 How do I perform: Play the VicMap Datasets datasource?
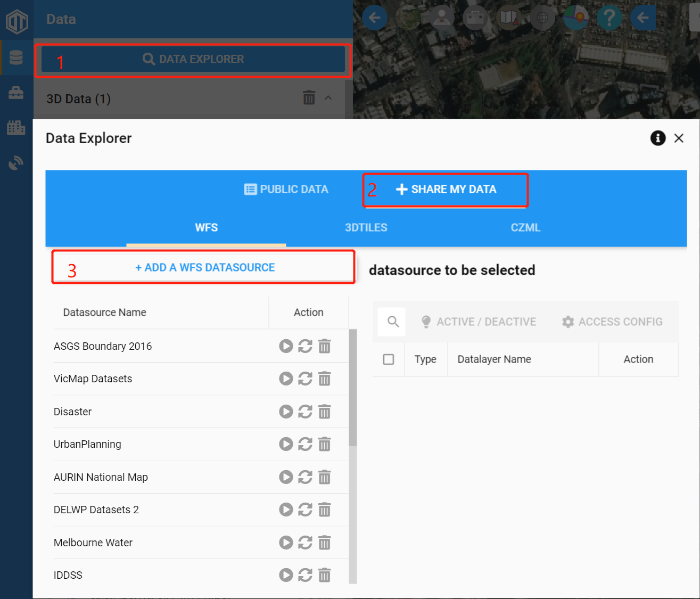click(286, 379)
